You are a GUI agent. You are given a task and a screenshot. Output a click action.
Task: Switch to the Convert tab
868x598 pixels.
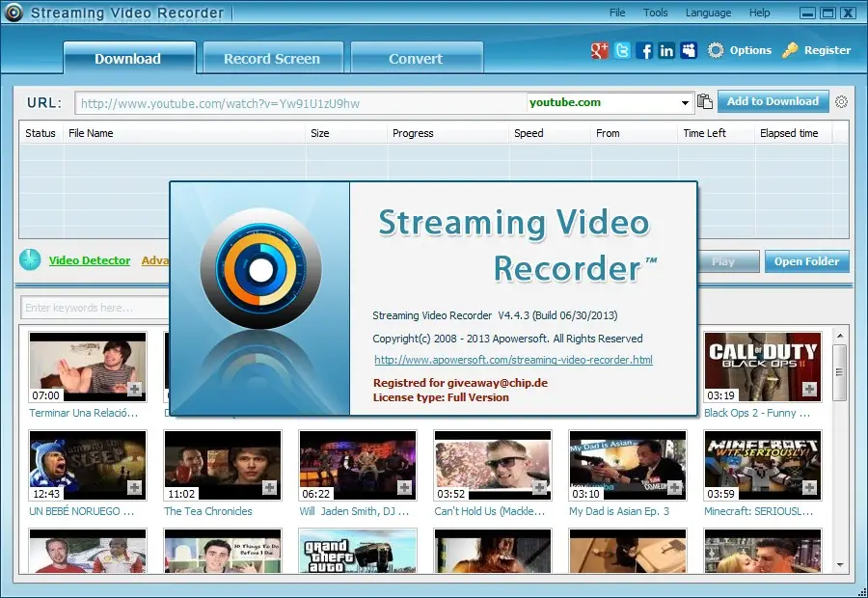(417, 58)
